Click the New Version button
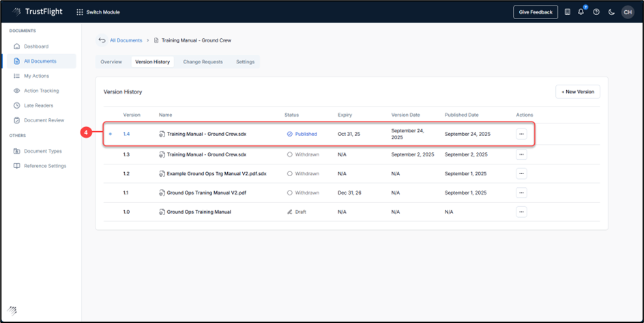 pos(577,92)
